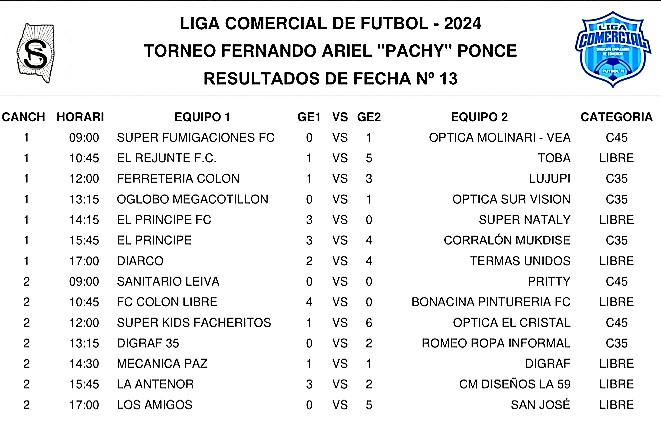The image size is (661, 435).
Task: Select the CATEGORIA column header
Action: [616, 117]
